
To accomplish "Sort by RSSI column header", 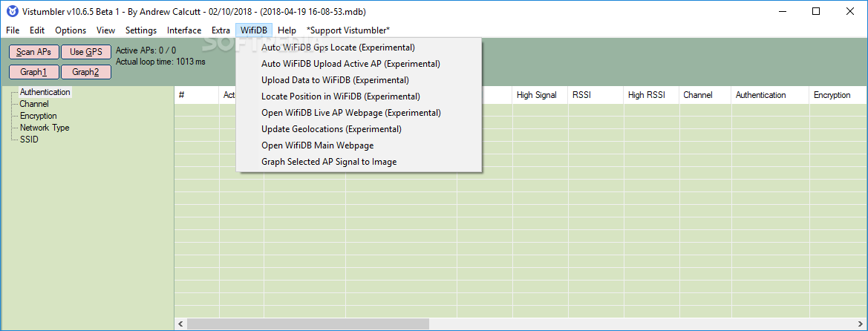I will point(595,95).
